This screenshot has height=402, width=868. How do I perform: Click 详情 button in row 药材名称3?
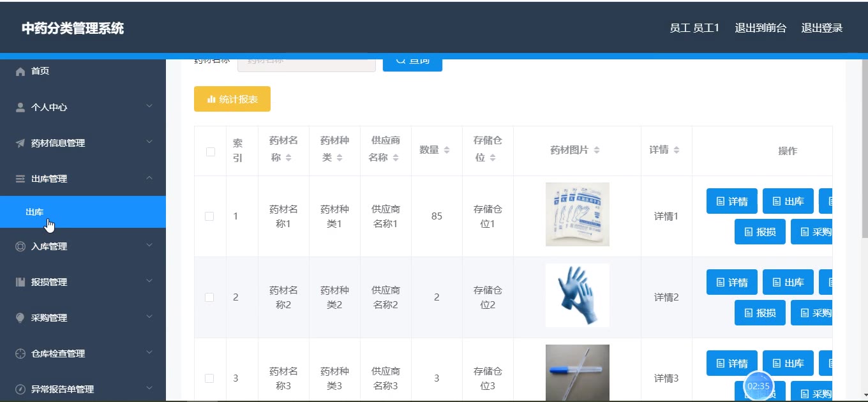[732, 363]
